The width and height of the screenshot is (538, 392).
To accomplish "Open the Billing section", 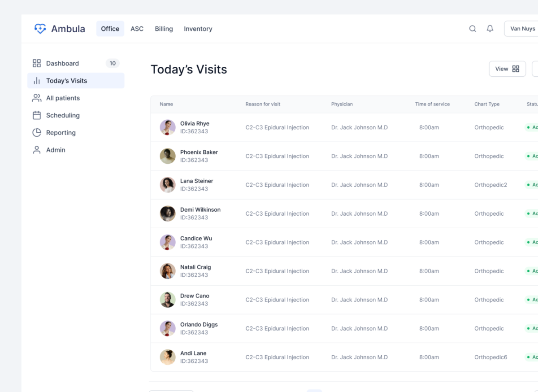I will click(x=164, y=29).
